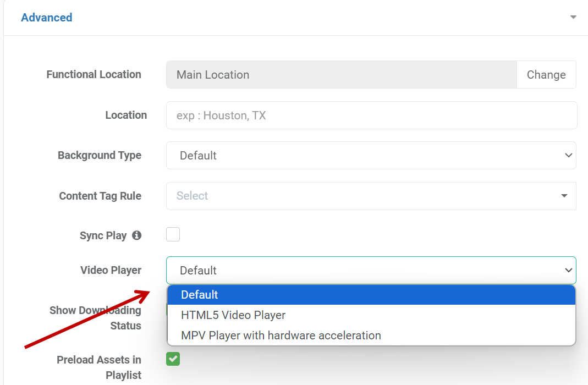Click the Main Location read-only field

point(341,75)
